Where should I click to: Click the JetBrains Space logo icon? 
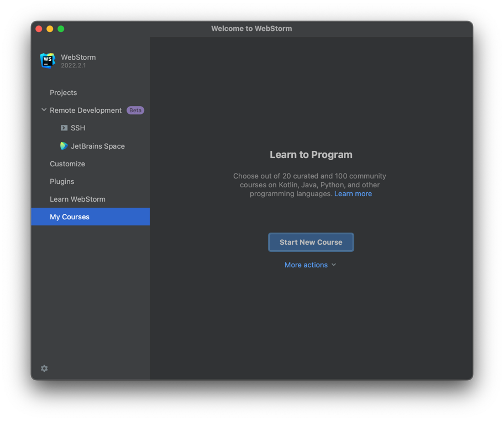[64, 146]
